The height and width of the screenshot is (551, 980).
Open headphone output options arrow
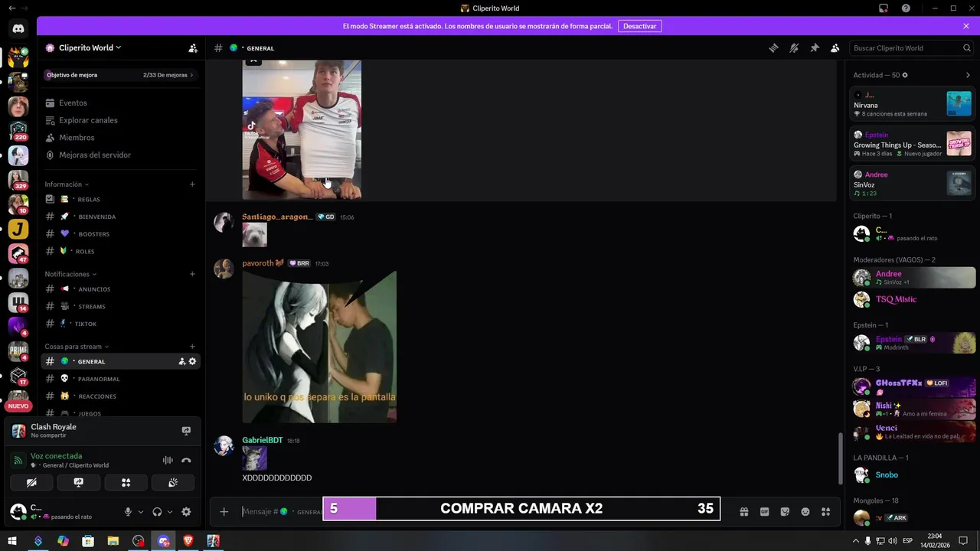pos(170,512)
